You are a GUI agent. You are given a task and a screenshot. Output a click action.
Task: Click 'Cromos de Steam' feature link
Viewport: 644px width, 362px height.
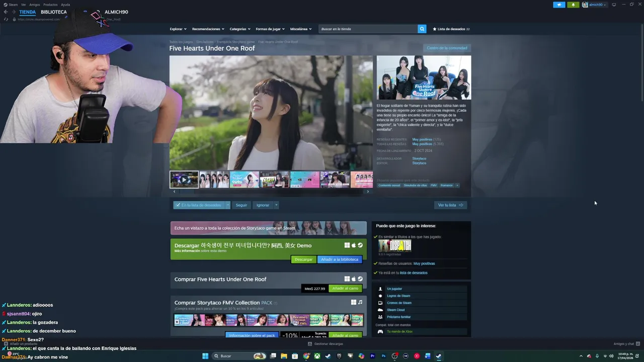399,303
